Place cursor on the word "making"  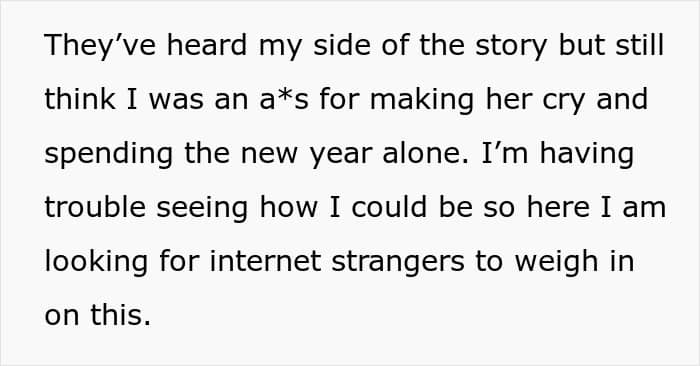coord(422,101)
